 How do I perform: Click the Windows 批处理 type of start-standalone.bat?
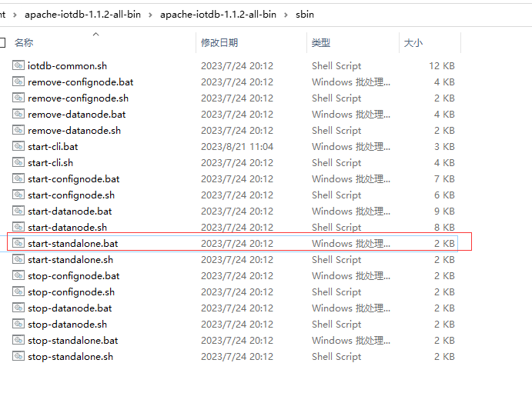(x=351, y=243)
